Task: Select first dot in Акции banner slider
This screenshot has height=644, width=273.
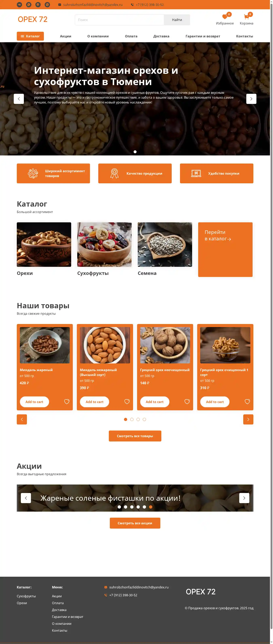Action: (119, 507)
